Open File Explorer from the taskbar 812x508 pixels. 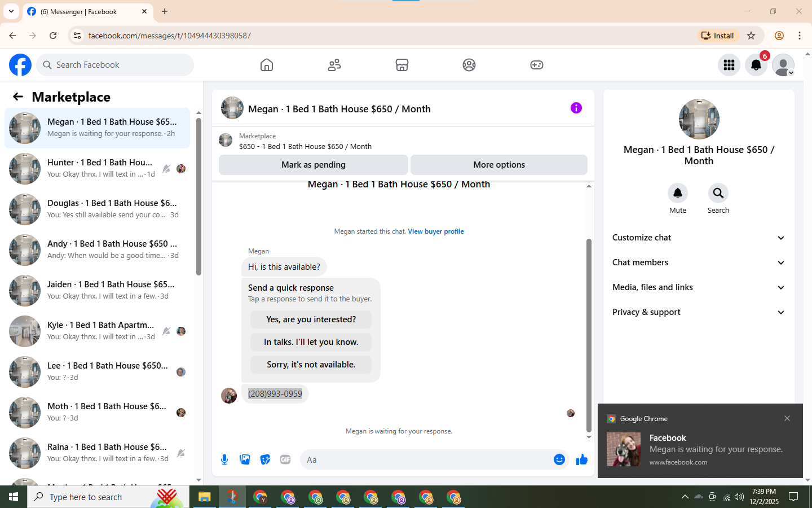point(204,497)
